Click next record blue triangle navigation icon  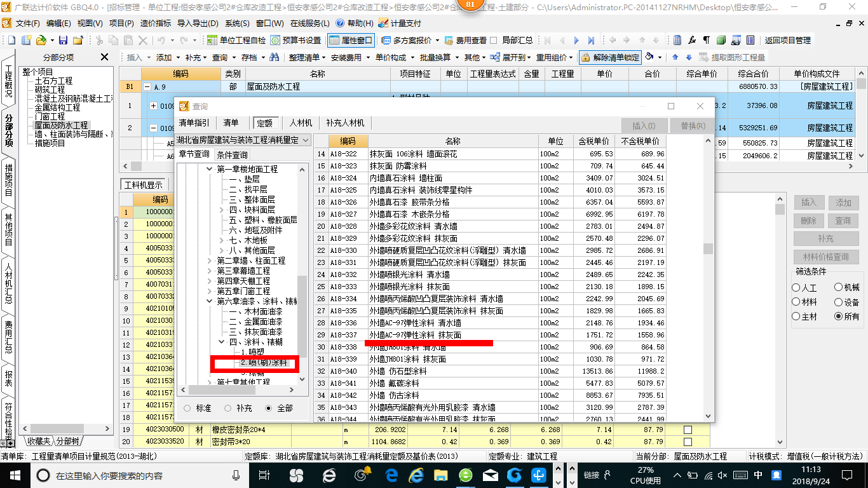577,40
